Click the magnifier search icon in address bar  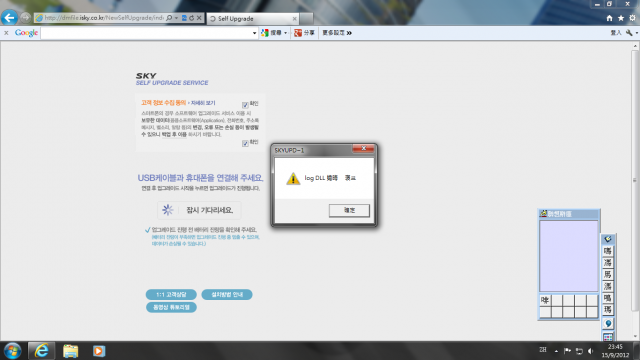(x=169, y=18)
